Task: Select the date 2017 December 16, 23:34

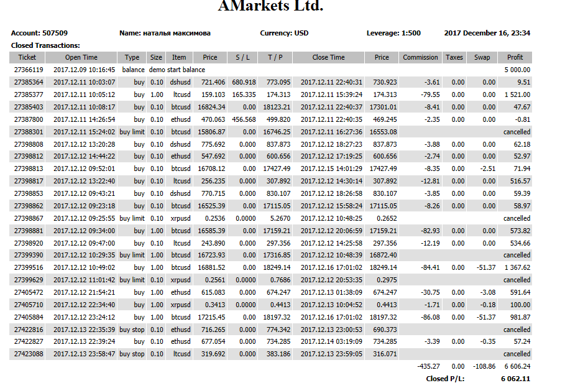Action: click(487, 33)
